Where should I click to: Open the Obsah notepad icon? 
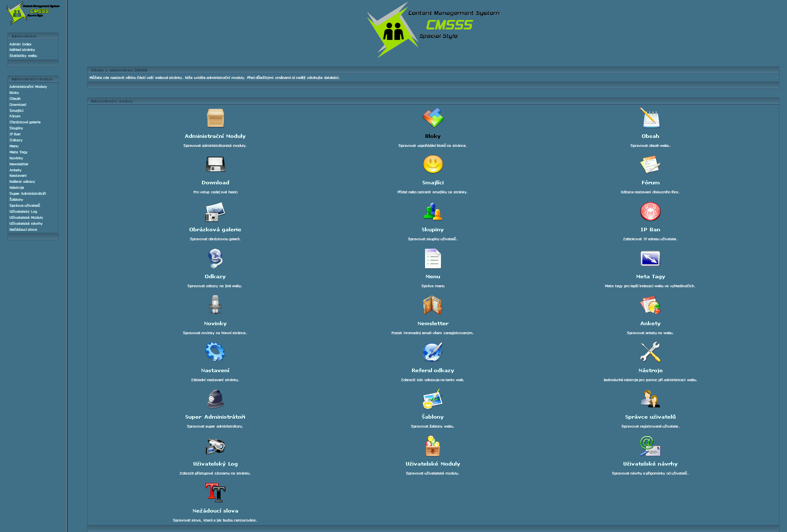click(650, 118)
